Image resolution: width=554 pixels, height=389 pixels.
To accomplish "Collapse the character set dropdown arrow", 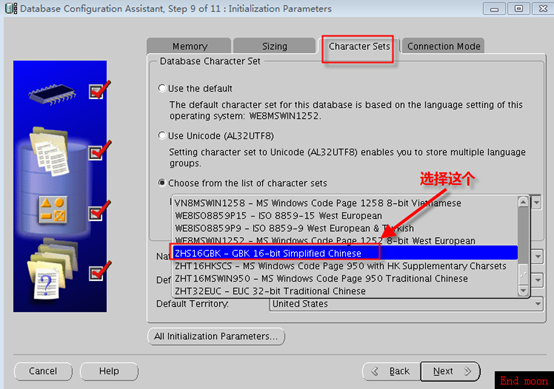I will click(x=537, y=202).
